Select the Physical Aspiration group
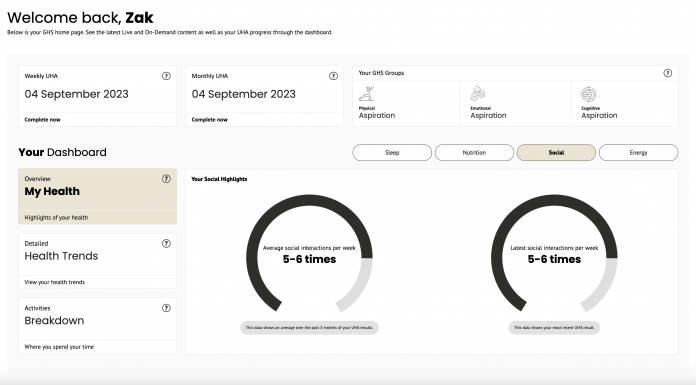The width and height of the screenshot is (696, 385). 406,103
